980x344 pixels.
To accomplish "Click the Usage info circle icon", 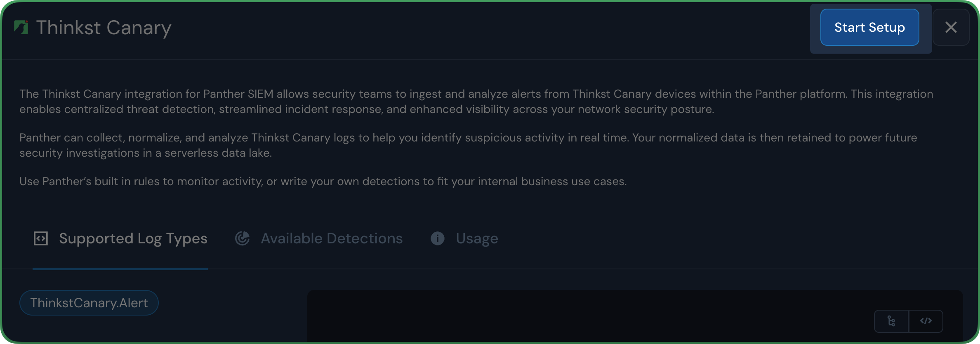I will [x=438, y=238].
